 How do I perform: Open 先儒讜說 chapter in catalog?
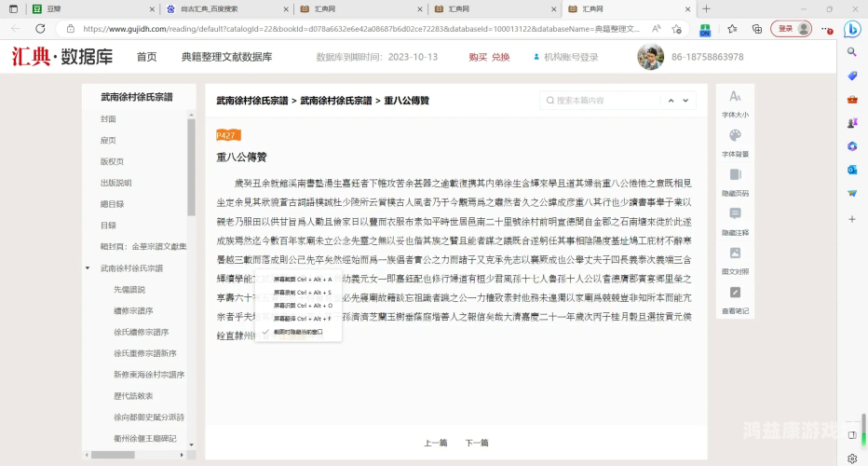pyautogui.click(x=129, y=289)
